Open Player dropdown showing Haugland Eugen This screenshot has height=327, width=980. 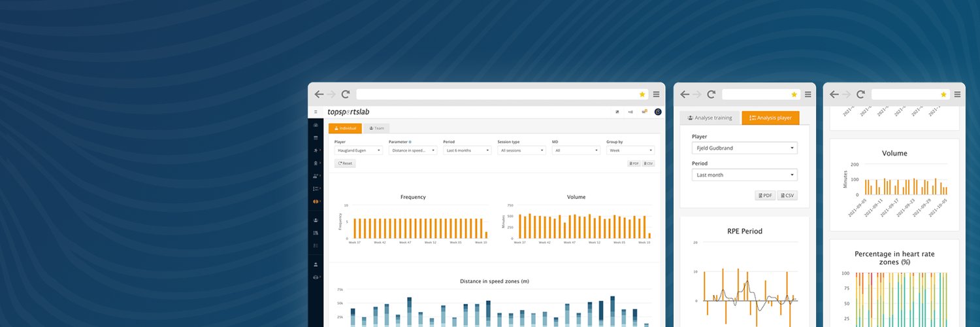coord(359,150)
